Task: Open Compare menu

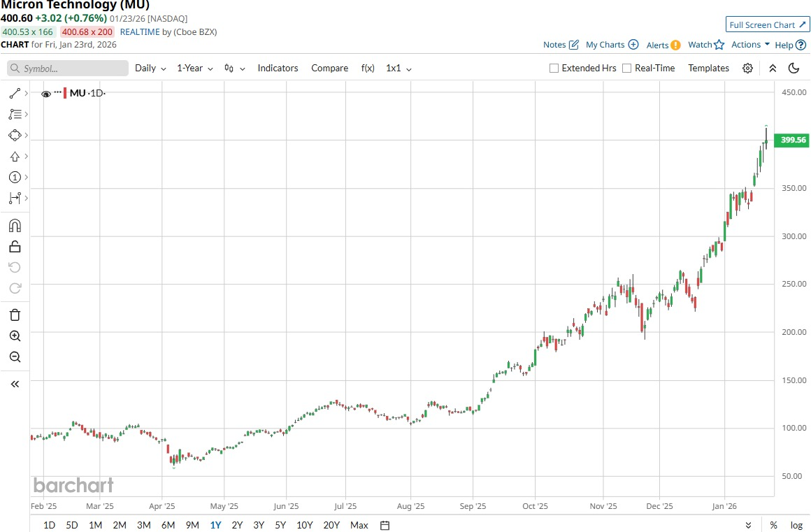Action: pos(329,69)
